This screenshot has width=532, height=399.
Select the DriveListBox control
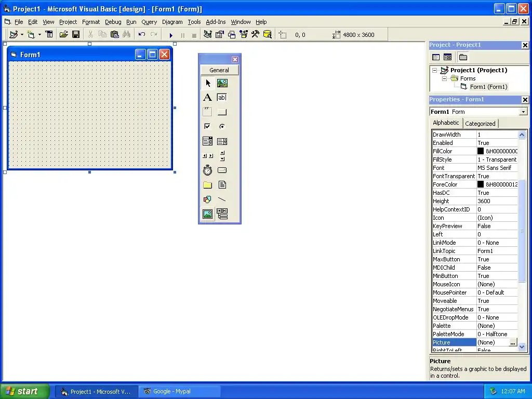click(x=222, y=170)
